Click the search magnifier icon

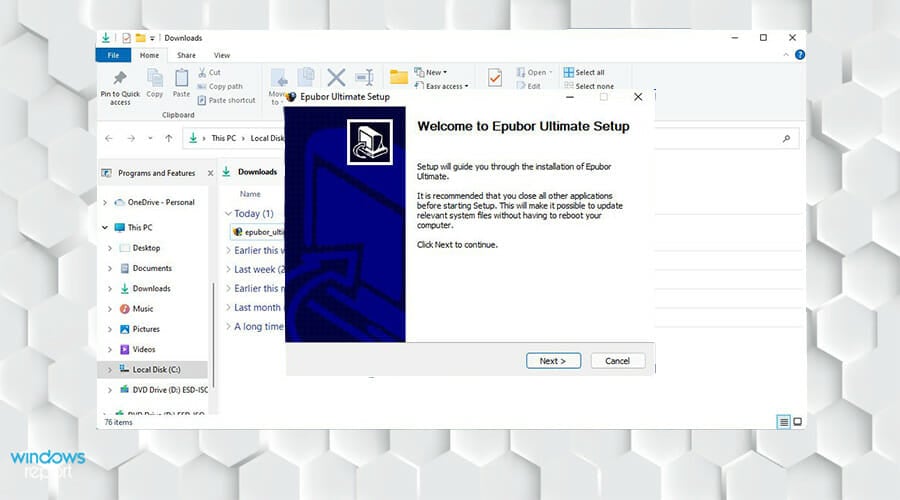click(786, 138)
